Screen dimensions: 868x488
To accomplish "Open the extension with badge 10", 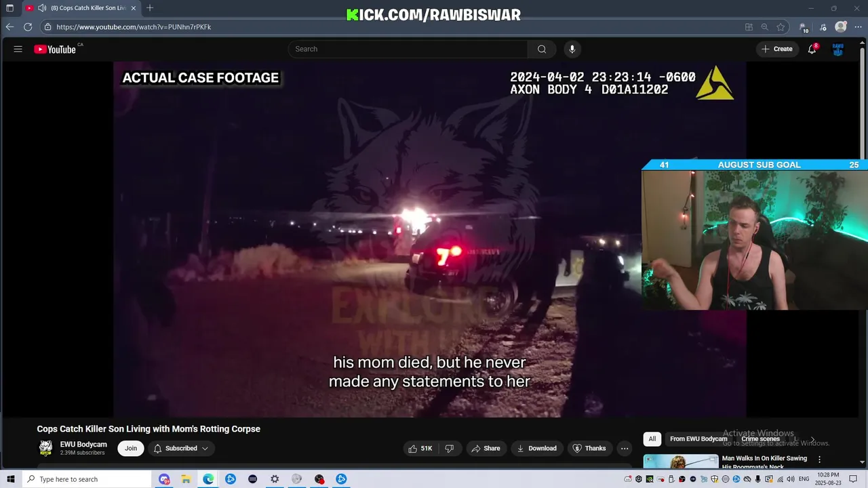I will pos(804,28).
